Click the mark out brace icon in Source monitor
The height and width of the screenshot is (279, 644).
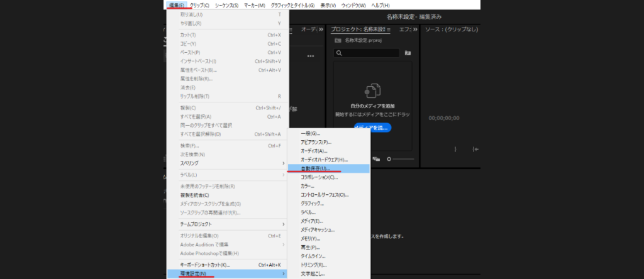click(x=455, y=149)
